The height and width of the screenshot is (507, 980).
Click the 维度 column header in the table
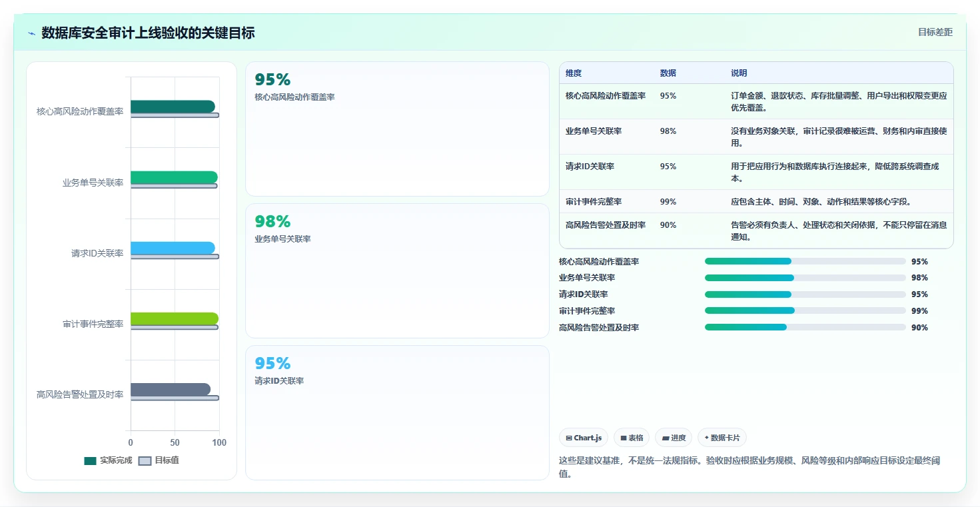[574, 73]
